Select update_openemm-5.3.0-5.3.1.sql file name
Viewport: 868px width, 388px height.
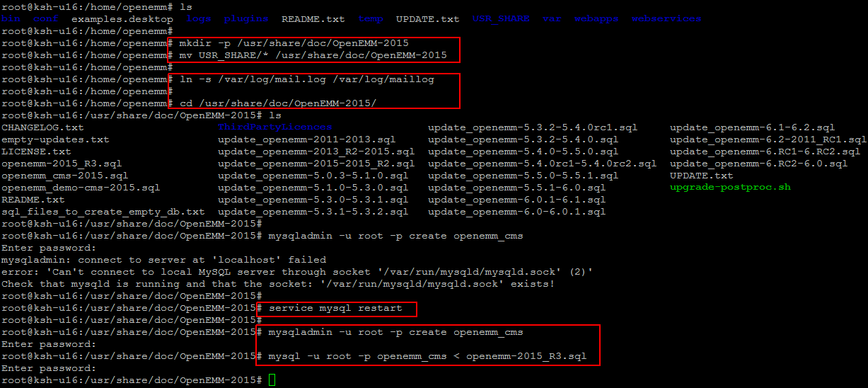pos(313,200)
